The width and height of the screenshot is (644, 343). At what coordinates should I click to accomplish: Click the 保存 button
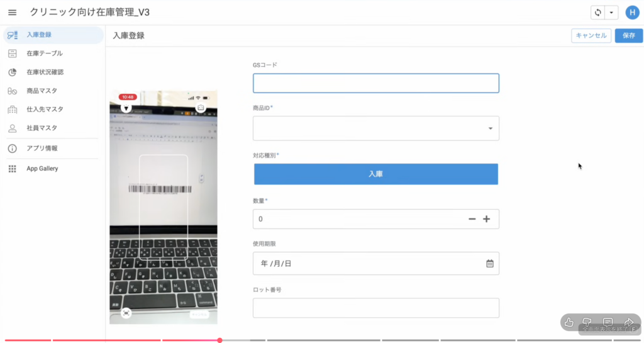(628, 36)
